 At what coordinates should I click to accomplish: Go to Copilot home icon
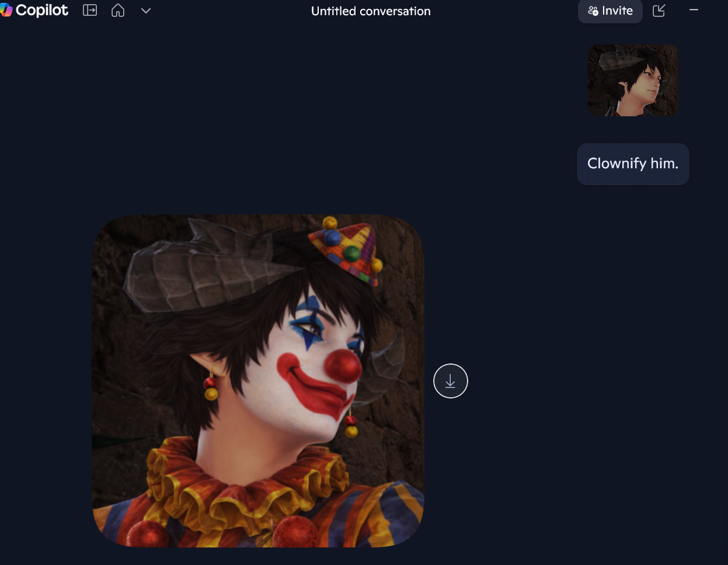[x=118, y=11]
